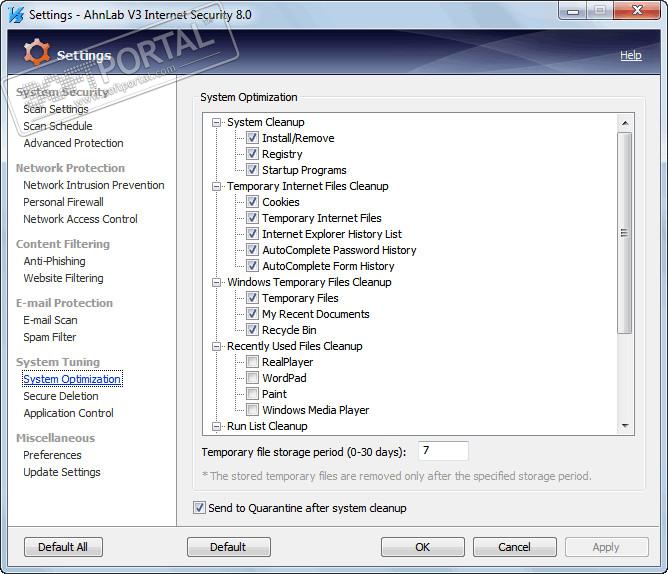Image resolution: width=668 pixels, height=574 pixels.
Task: Enable the Paint checkbox
Action: coord(252,394)
